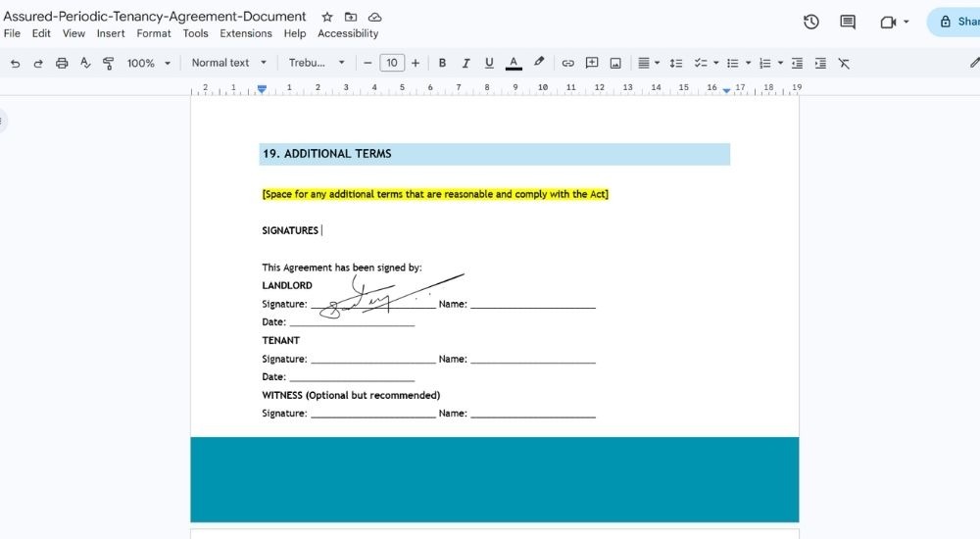Open the Trebuchet font dropdown
The height and width of the screenshot is (539, 980).
pos(317,63)
